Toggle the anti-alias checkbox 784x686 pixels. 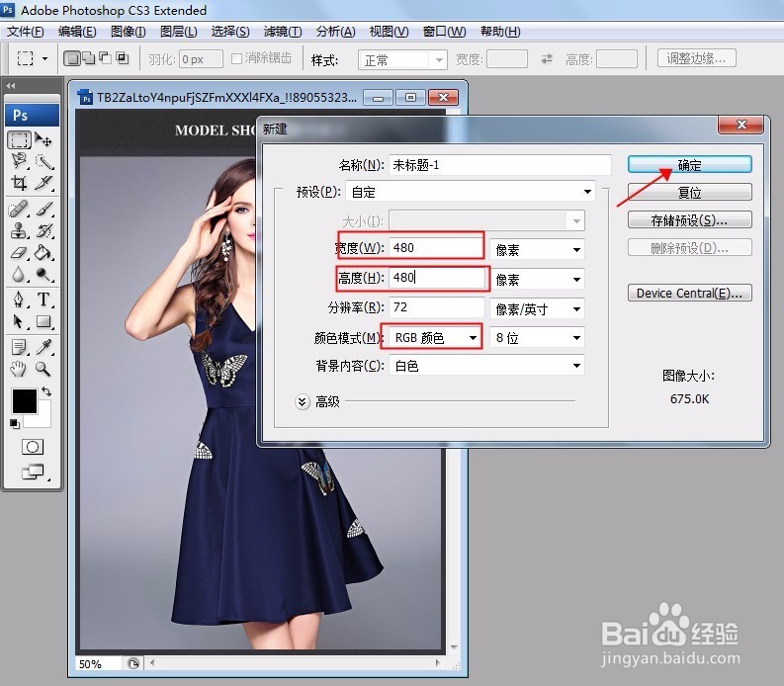(x=236, y=59)
